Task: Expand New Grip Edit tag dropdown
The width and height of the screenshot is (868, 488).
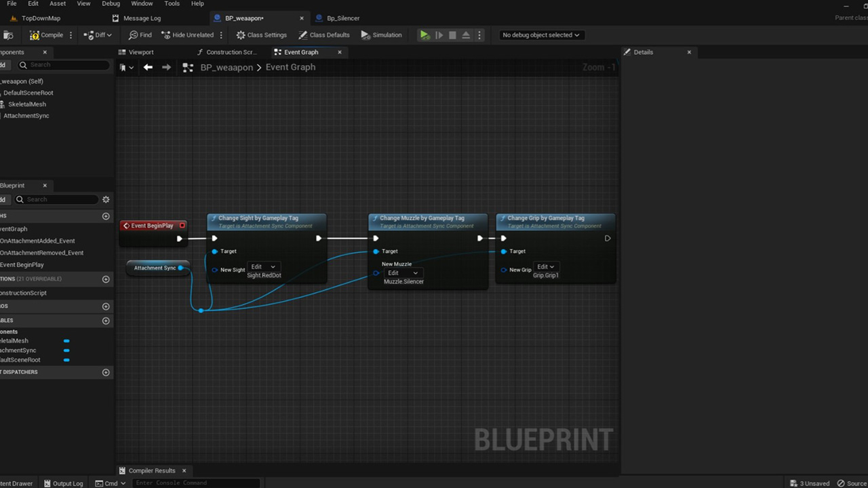Action: coord(545,267)
